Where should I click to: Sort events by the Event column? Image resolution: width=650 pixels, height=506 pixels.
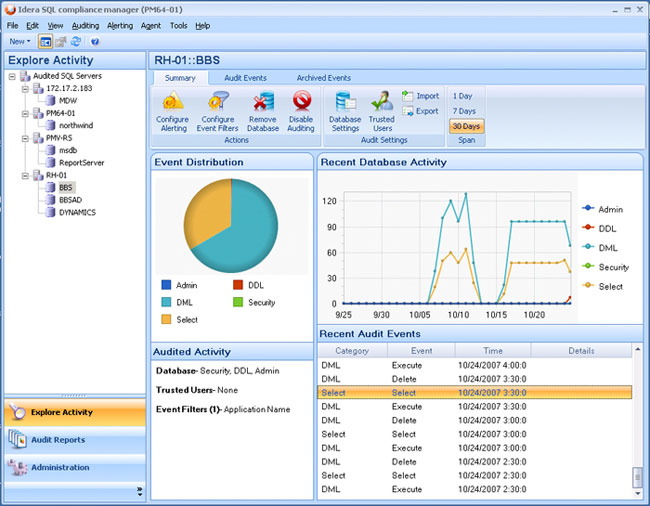pyautogui.click(x=421, y=351)
